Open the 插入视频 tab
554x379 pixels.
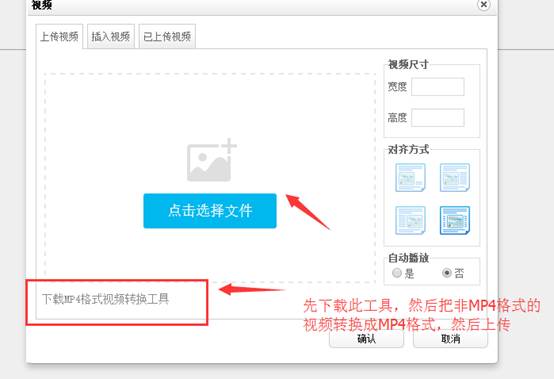coord(111,36)
